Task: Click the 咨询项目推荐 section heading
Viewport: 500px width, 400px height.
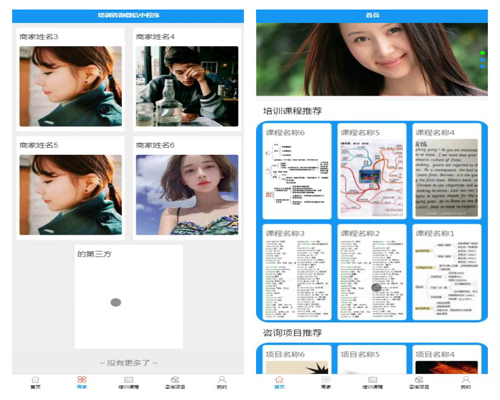Action: pos(292,333)
